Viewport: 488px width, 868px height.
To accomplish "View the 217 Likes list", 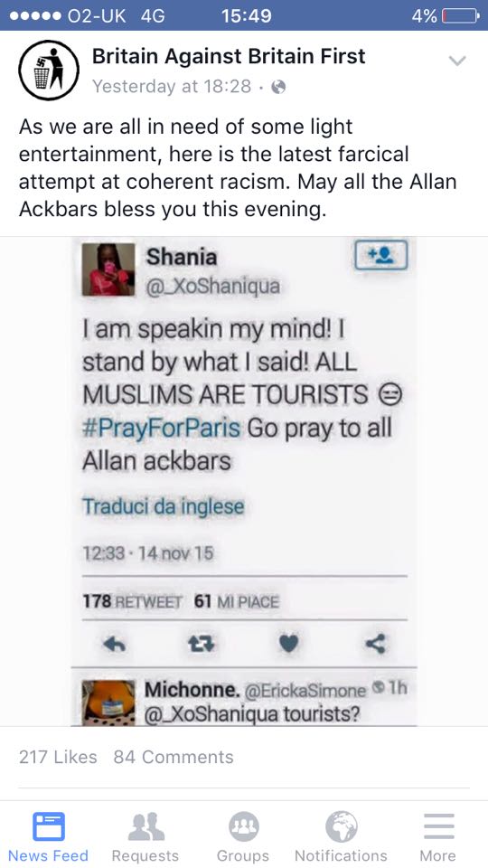I will [x=58, y=757].
